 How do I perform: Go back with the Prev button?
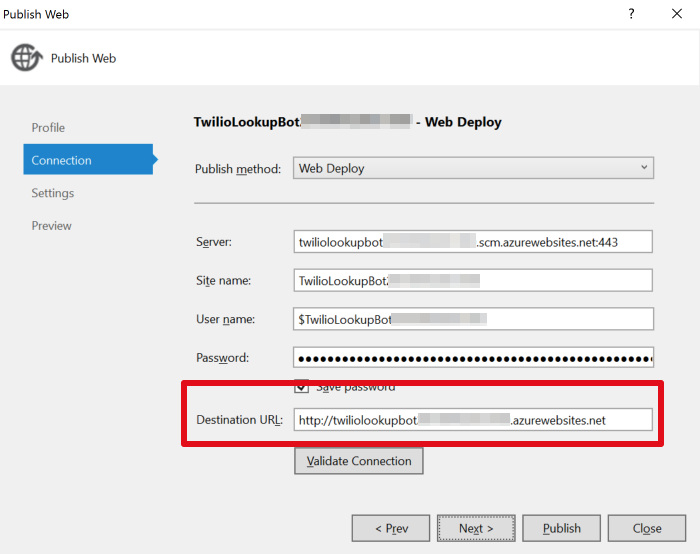(x=391, y=529)
